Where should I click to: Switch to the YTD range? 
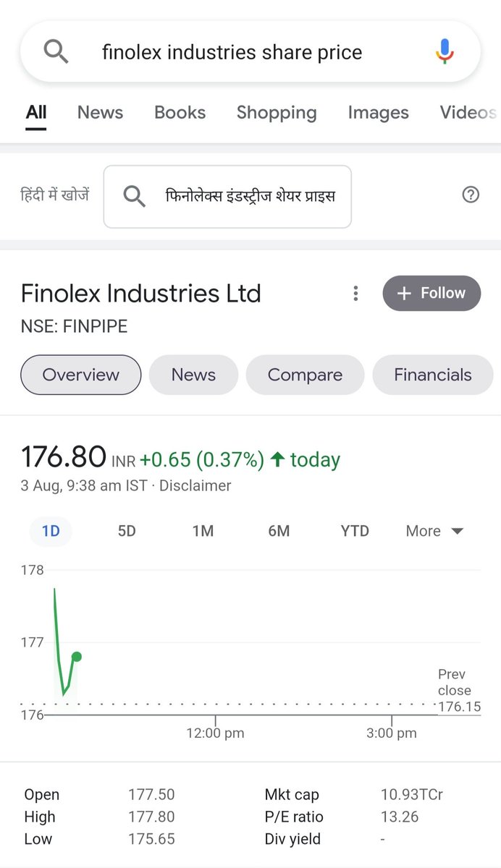pos(355,531)
